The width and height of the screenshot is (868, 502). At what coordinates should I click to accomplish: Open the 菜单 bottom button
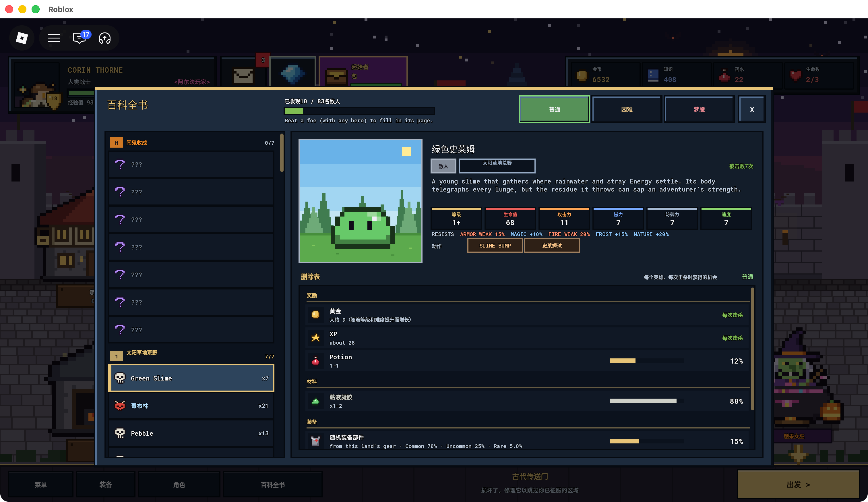point(41,484)
